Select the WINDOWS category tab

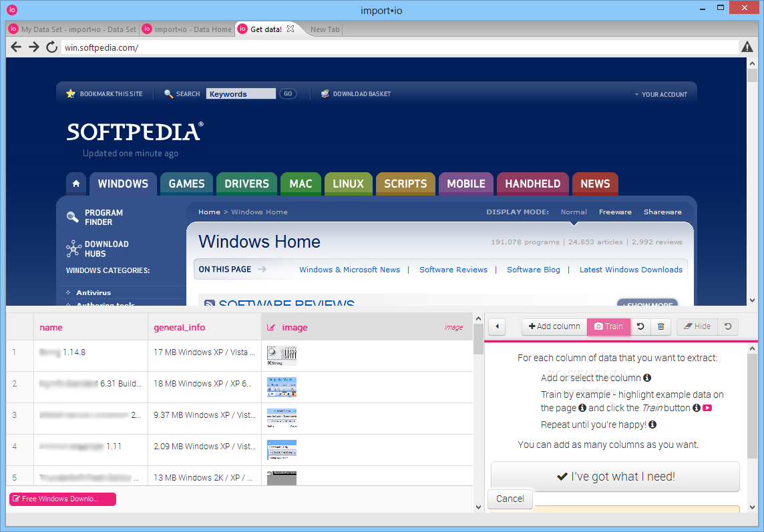tap(123, 184)
